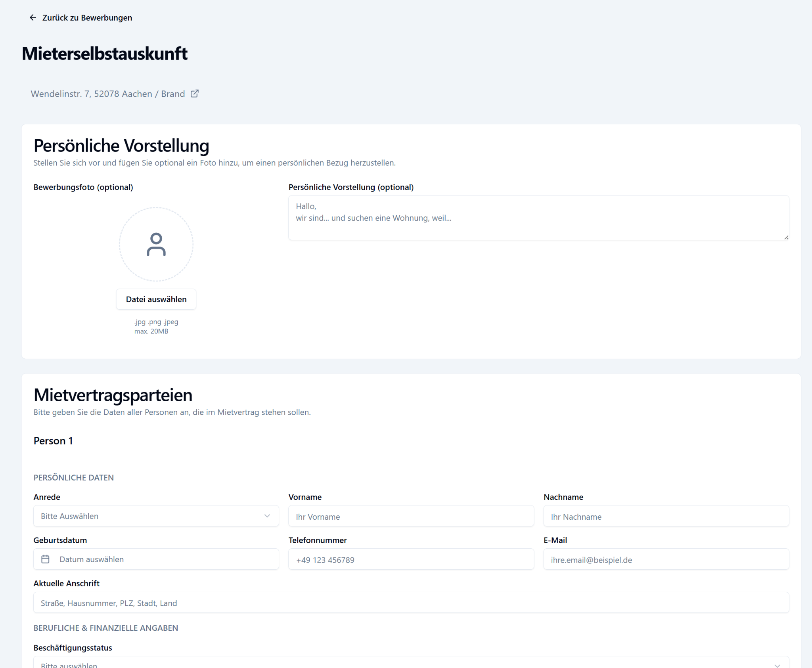Open Wendelinstr. 7 address link
This screenshot has height=668, width=812.
pos(108,94)
